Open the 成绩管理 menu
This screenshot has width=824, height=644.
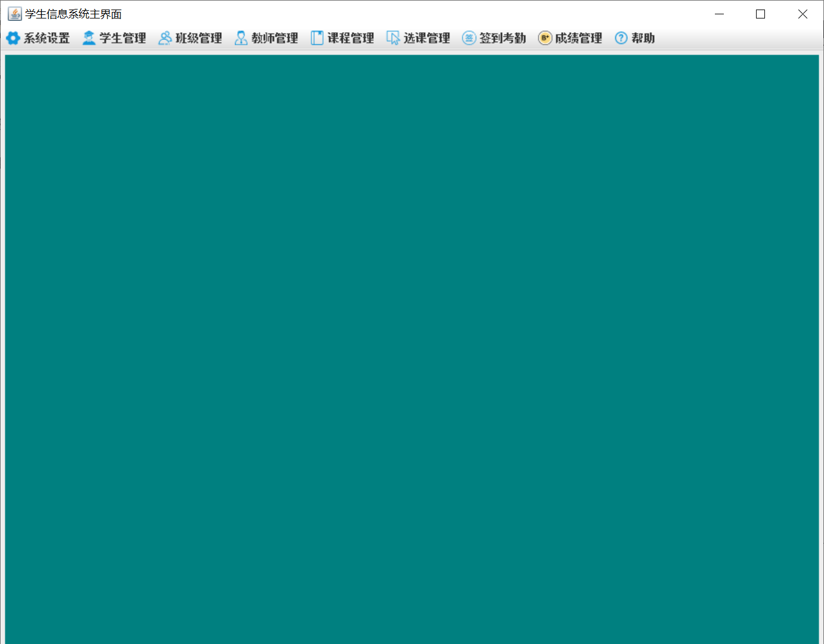click(571, 38)
